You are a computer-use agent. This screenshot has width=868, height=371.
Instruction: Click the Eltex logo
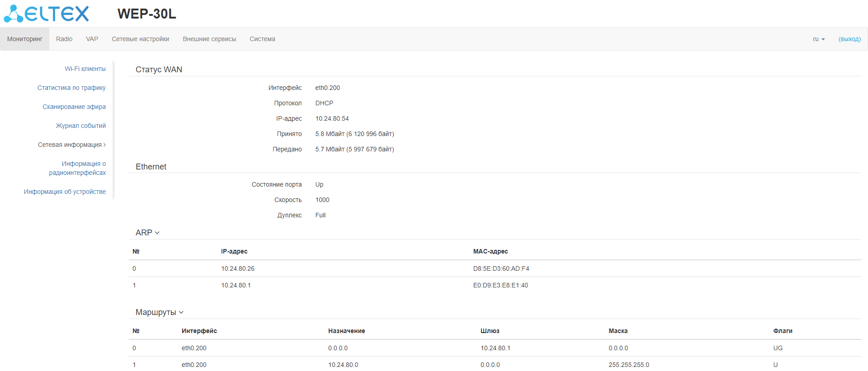47,14
